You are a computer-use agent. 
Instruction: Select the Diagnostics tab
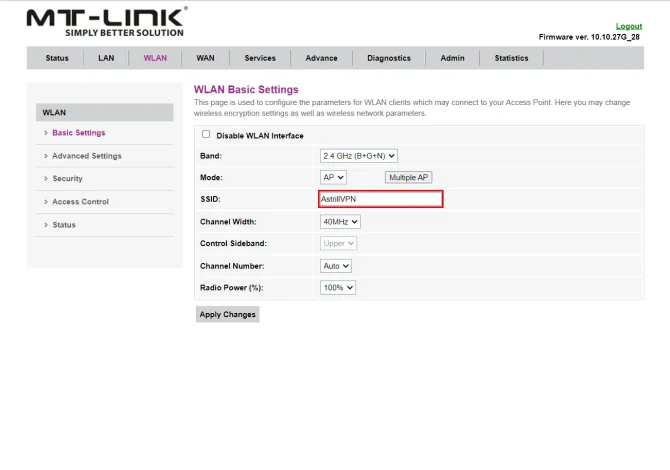(389, 58)
